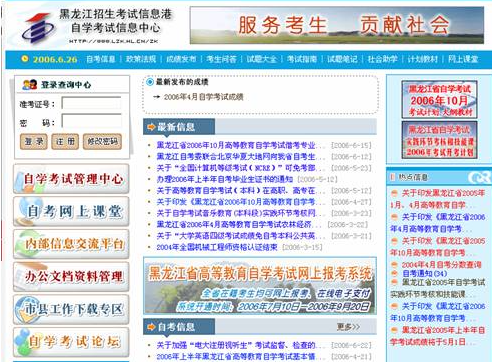The width and height of the screenshot is (492, 362).
Task: Click the arrow icon on the 自考信息 header
Action: (x=151, y=327)
